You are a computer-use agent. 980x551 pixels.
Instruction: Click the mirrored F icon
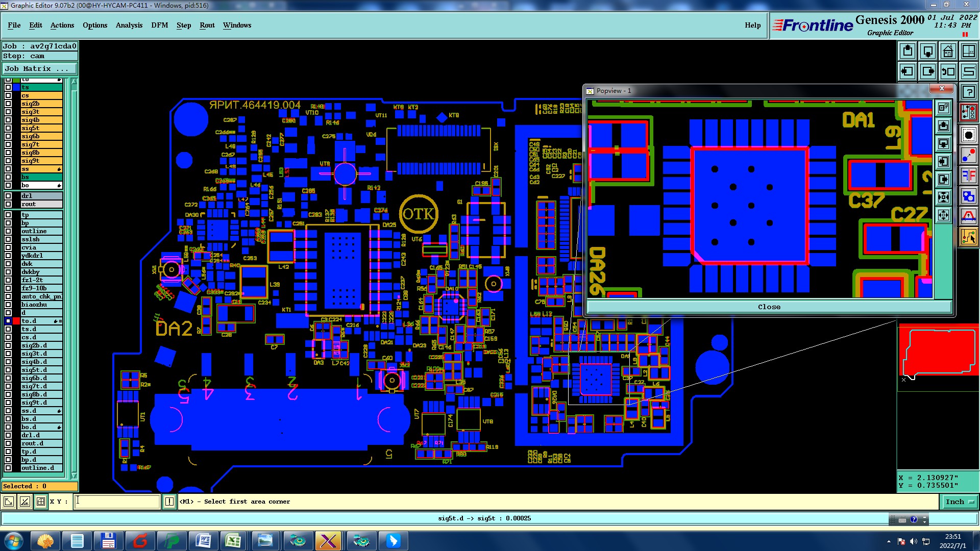(969, 176)
